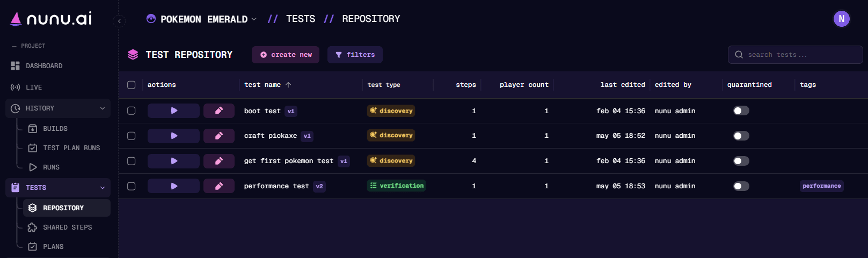
Task: Click the discovery badge on boot test
Action: (x=391, y=110)
